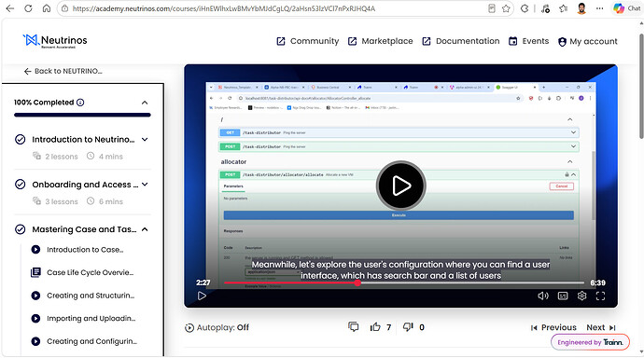Go to Next lesson

[x=601, y=327]
